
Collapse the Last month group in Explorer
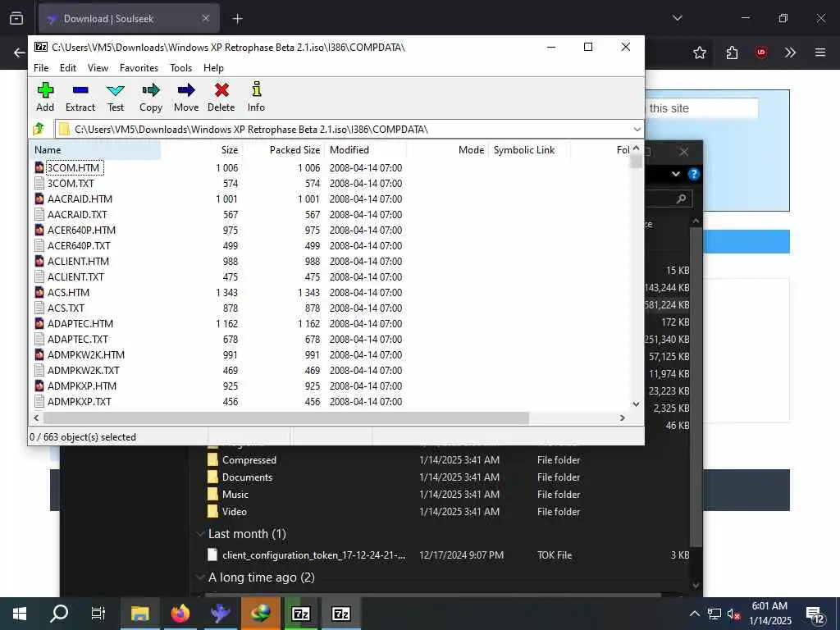200,533
